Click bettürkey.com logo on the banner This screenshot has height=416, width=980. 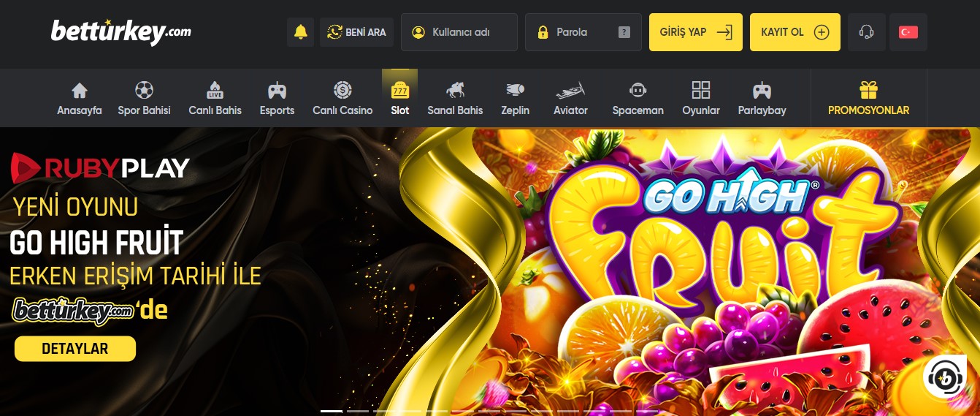point(73,311)
